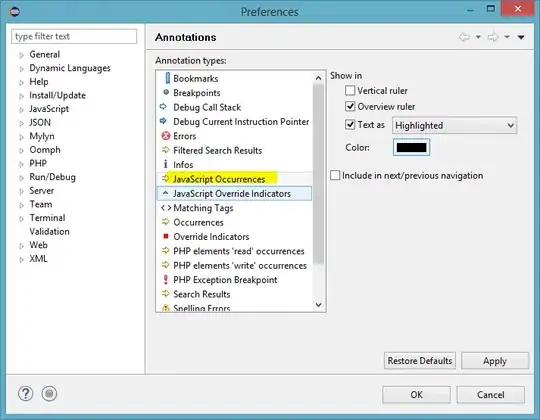Select Validation in the preferences tree

[50, 231]
